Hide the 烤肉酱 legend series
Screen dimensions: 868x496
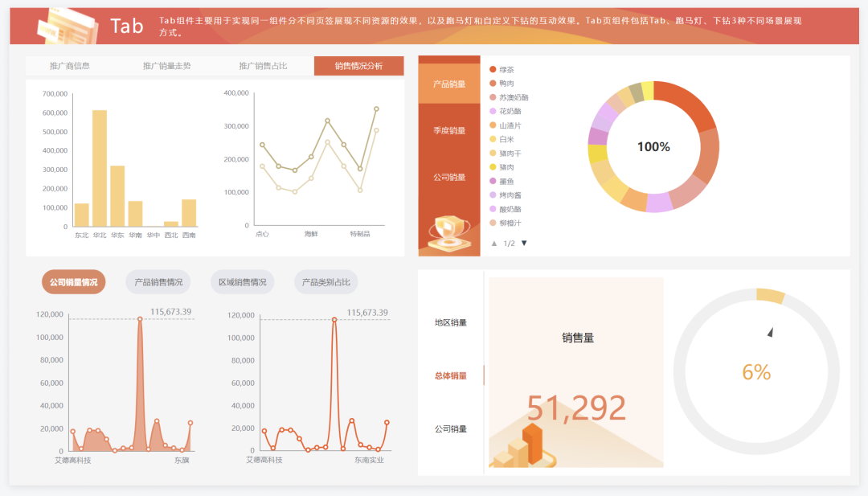click(506, 195)
